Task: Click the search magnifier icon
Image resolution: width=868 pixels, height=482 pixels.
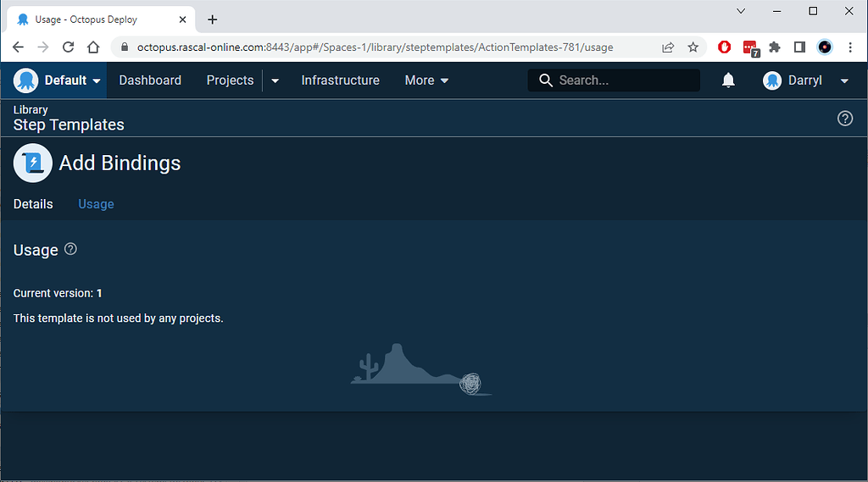Action: (545, 80)
